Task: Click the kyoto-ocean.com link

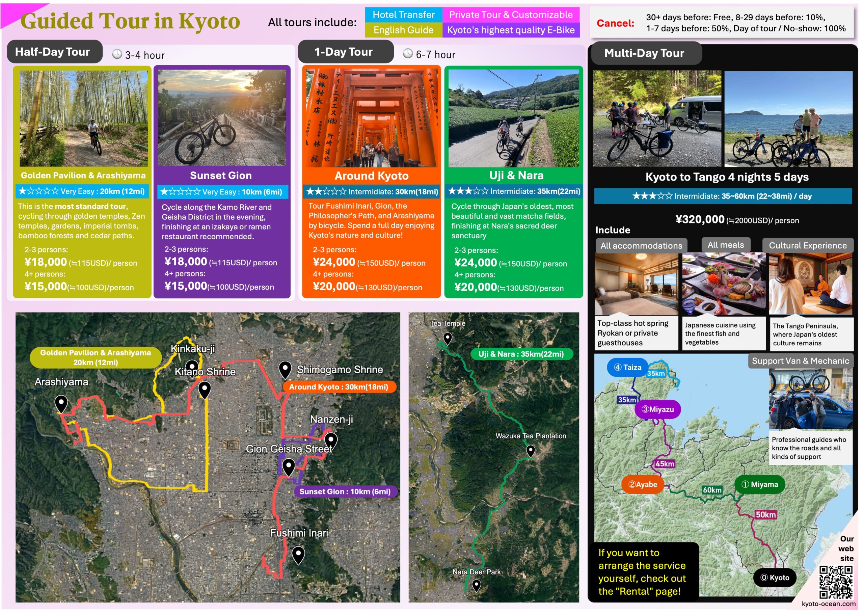Action: tap(828, 604)
